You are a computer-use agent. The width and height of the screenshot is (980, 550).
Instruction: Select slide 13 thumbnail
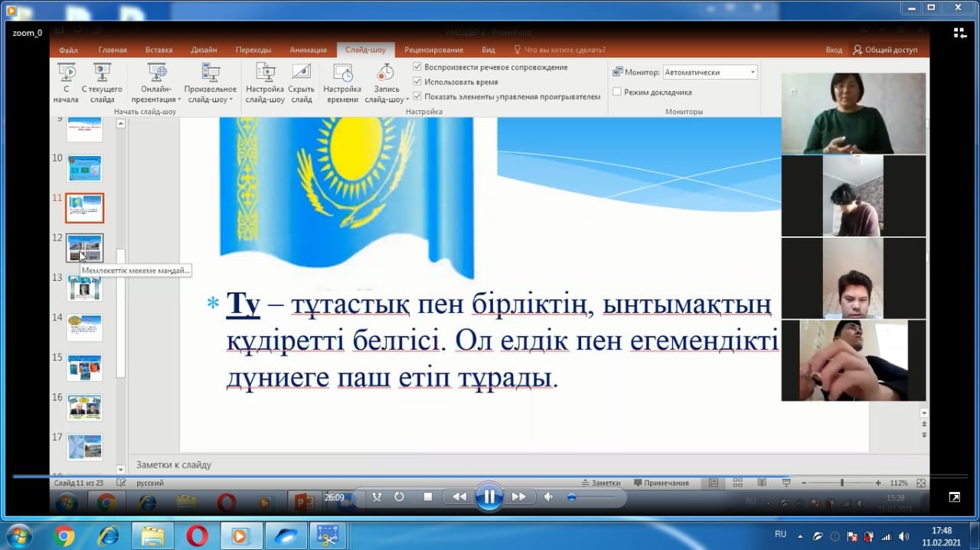tap(84, 288)
